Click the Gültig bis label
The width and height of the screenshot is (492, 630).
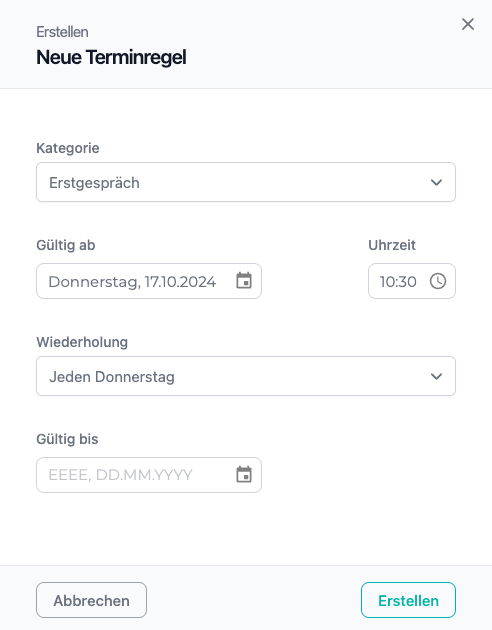pyautogui.click(x=67, y=439)
